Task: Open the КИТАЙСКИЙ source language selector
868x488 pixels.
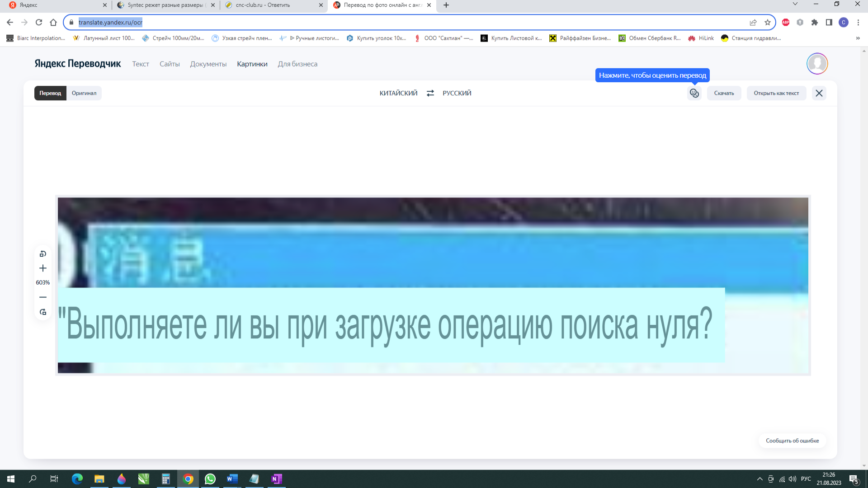Action: click(398, 93)
